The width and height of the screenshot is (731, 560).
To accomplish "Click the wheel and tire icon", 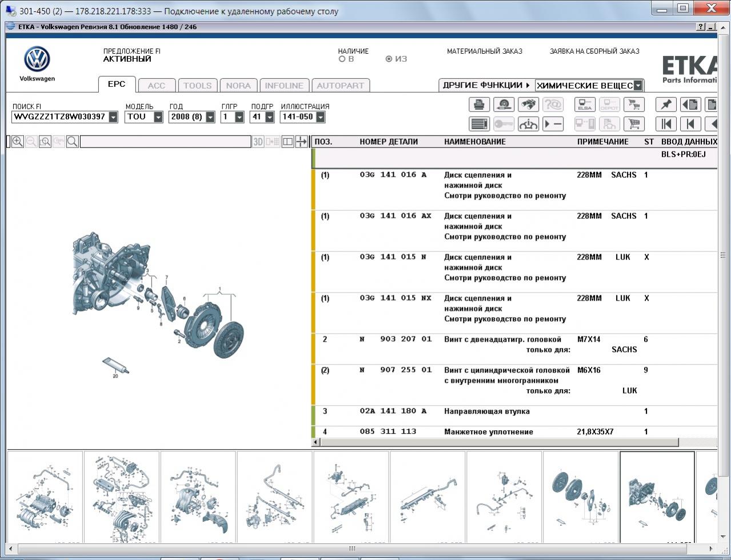I will point(504,105).
